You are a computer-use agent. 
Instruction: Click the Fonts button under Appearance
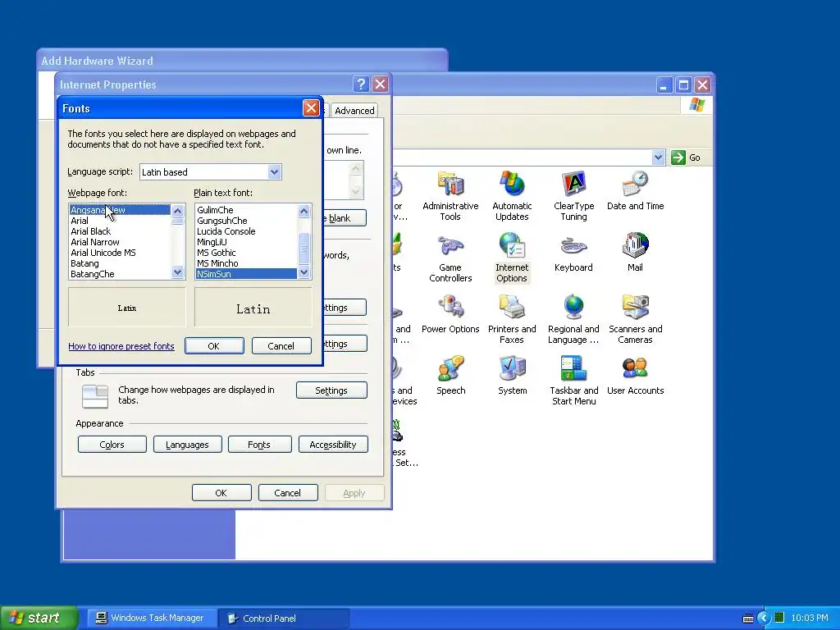pos(259,445)
